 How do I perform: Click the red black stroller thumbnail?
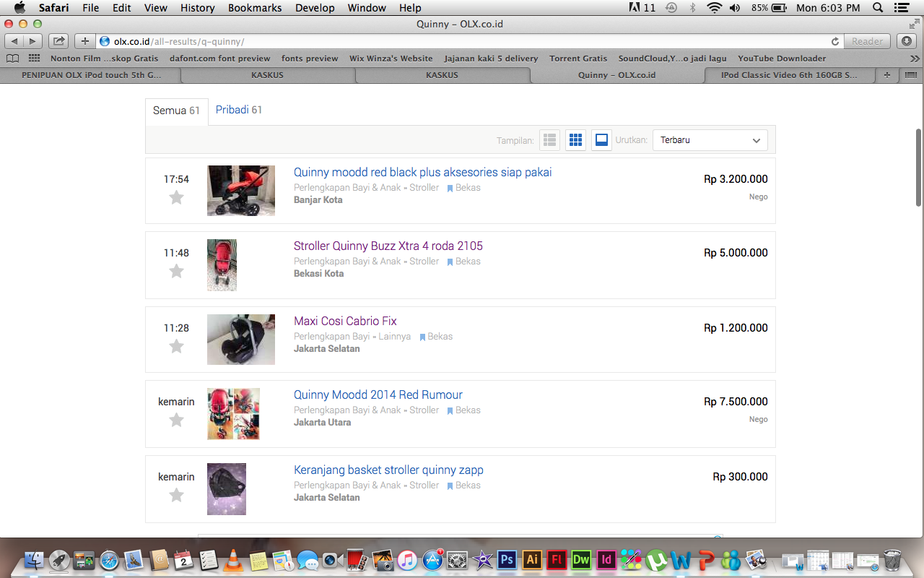(x=241, y=191)
